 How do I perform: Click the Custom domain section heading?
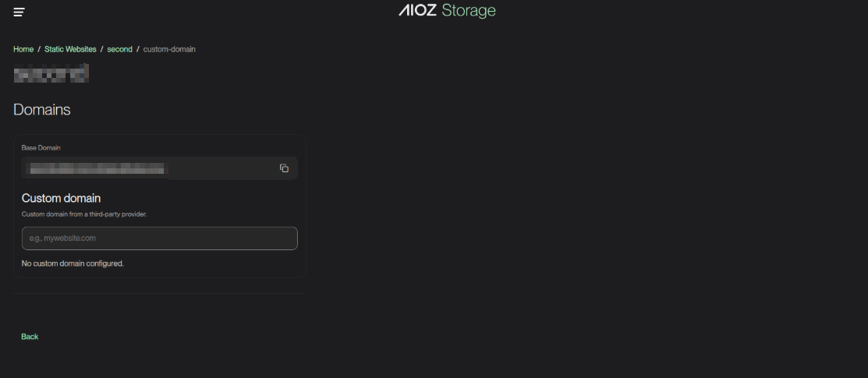click(x=61, y=198)
